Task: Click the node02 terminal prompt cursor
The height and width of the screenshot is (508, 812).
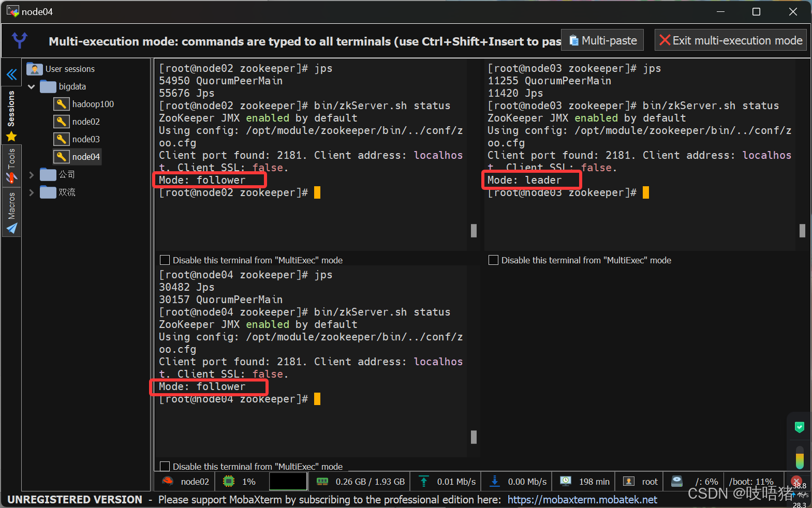Action: pos(317,192)
